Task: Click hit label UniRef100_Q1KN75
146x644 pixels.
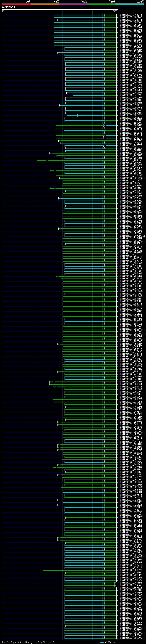Action: coord(131,181)
